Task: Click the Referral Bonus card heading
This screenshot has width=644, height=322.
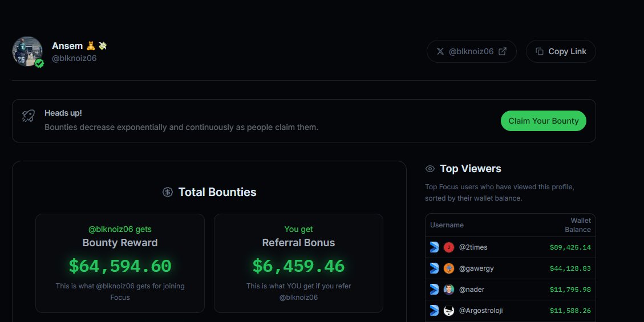Action: tap(298, 243)
